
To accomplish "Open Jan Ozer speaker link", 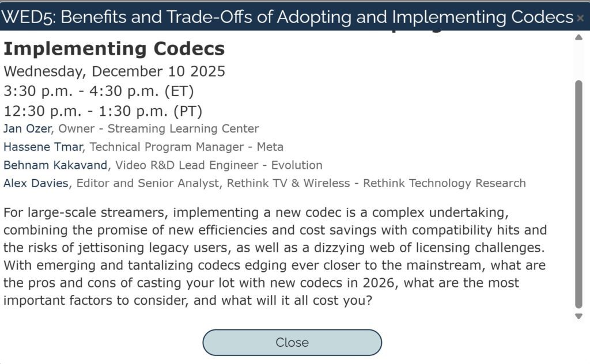I will tap(27, 128).
